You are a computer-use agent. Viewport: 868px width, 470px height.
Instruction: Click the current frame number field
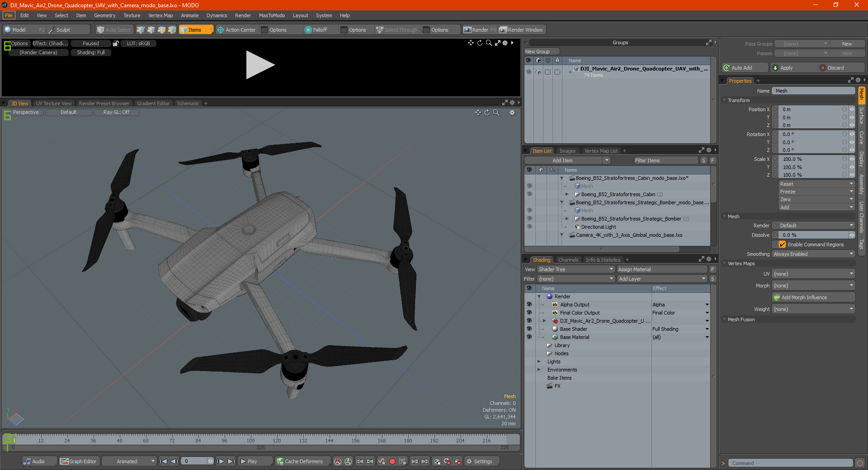pyautogui.click(x=194, y=461)
